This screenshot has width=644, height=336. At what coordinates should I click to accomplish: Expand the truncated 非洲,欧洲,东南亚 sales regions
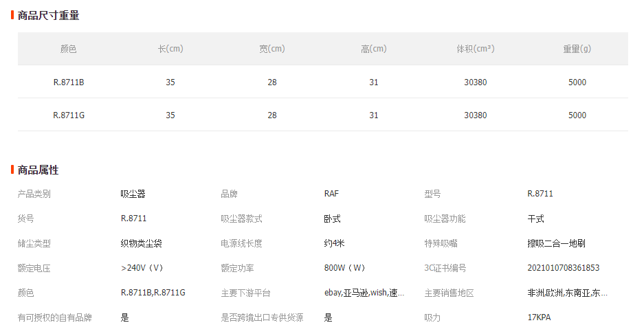568,293
